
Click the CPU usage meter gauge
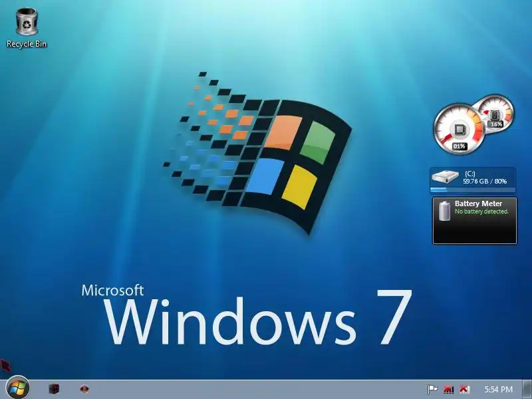459,129
